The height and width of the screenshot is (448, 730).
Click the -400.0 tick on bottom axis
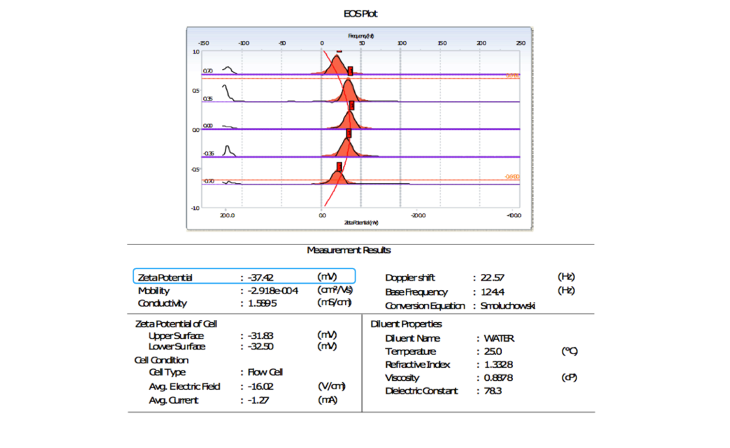(514, 216)
